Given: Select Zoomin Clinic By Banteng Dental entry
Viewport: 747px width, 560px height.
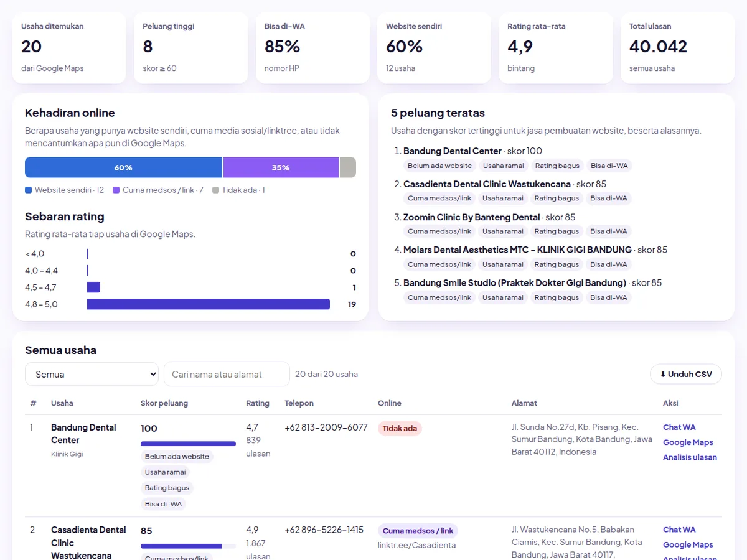Looking at the screenshot, I should [472, 217].
